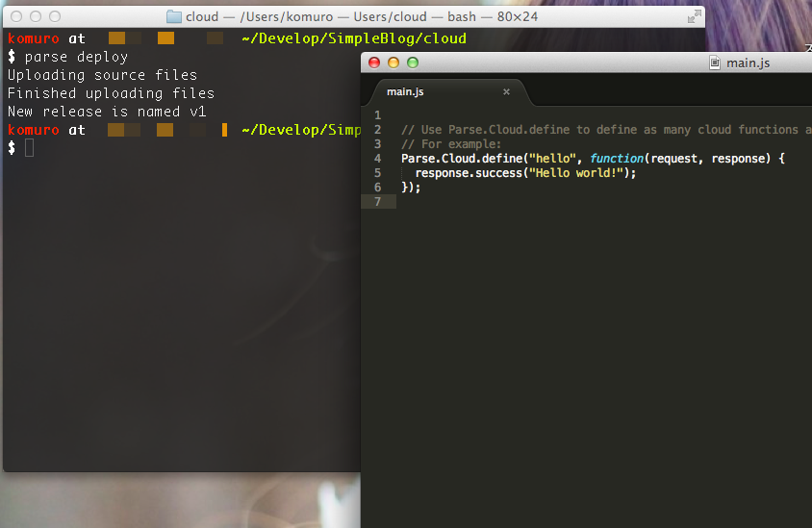Click the response.success call on line 5
Viewport: 812px width, 528px height.
466,173
